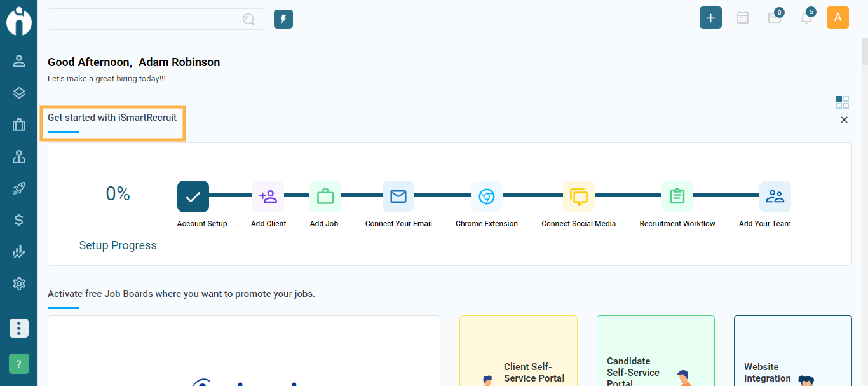868x386 pixels.
Task: Open the Candidates person icon in sidebar
Action: point(19,61)
